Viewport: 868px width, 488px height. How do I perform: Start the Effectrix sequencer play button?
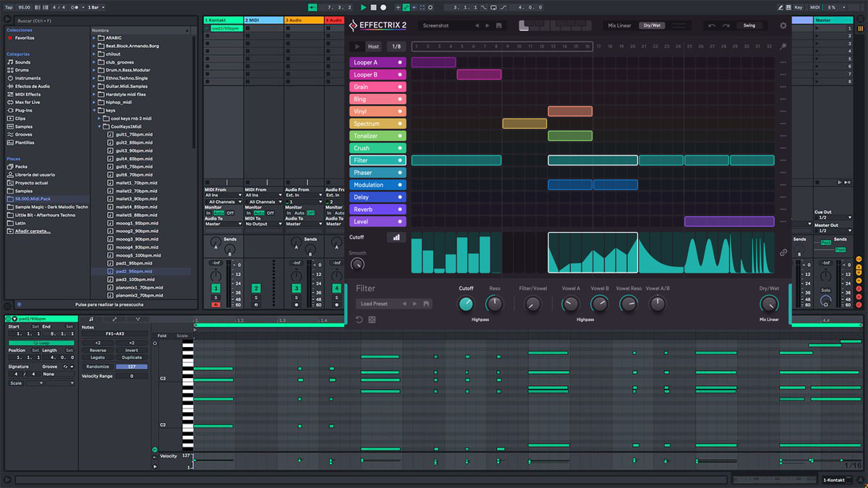[357, 46]
